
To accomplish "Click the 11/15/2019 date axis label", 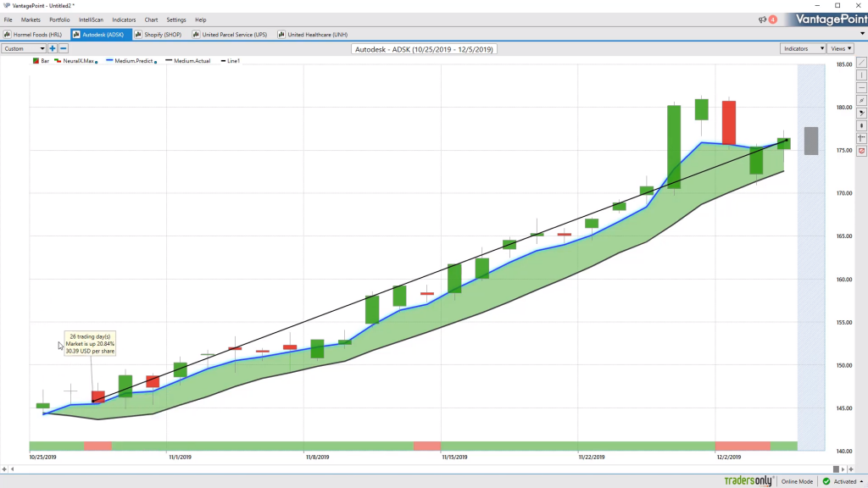I will (454, 457).
